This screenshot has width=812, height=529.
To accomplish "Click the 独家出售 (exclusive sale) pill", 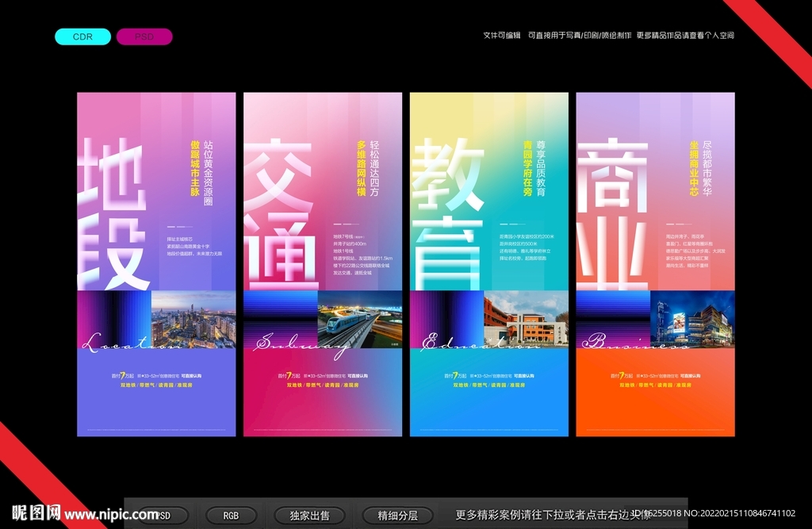I will [x=308, y=516].
